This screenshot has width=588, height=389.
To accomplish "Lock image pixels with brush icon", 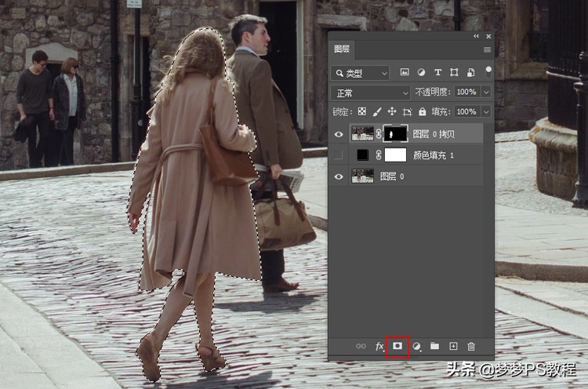I will 376,111.
